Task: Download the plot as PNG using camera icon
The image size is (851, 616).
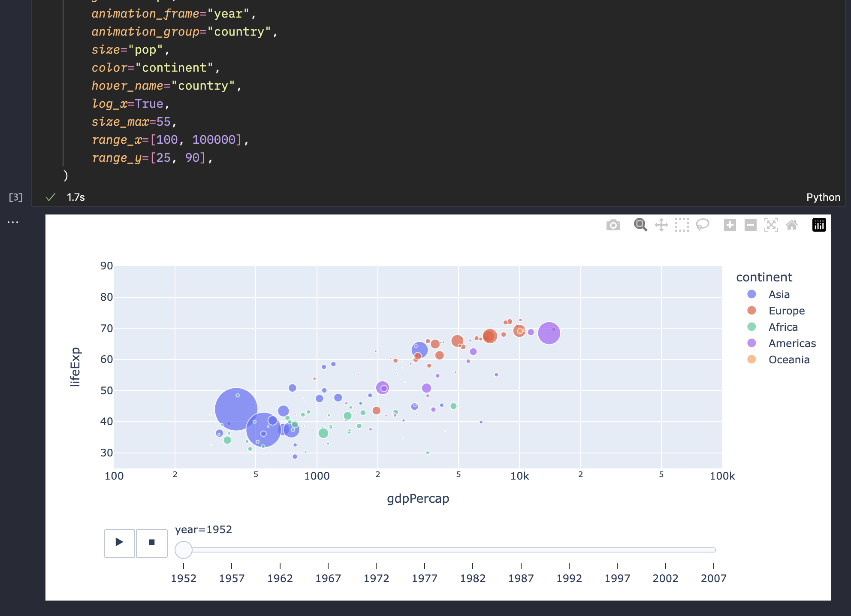Action: pos(613,225)
